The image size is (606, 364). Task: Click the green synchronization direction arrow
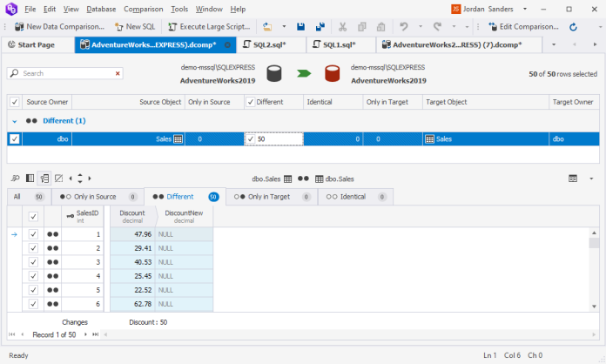coord(304,73)
